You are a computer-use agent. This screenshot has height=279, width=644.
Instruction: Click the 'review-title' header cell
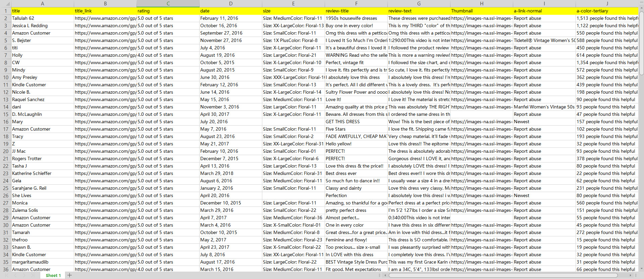pos(356,11)
